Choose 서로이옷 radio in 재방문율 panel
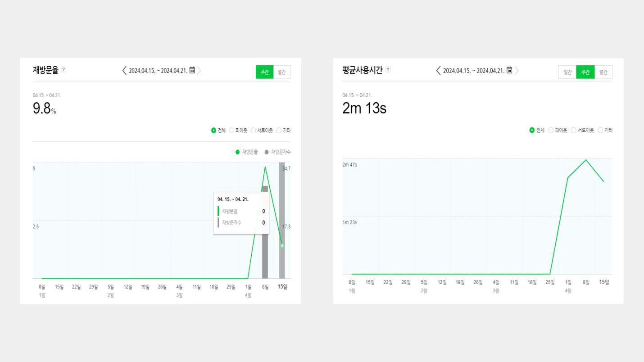 click(x=253, y=131)
